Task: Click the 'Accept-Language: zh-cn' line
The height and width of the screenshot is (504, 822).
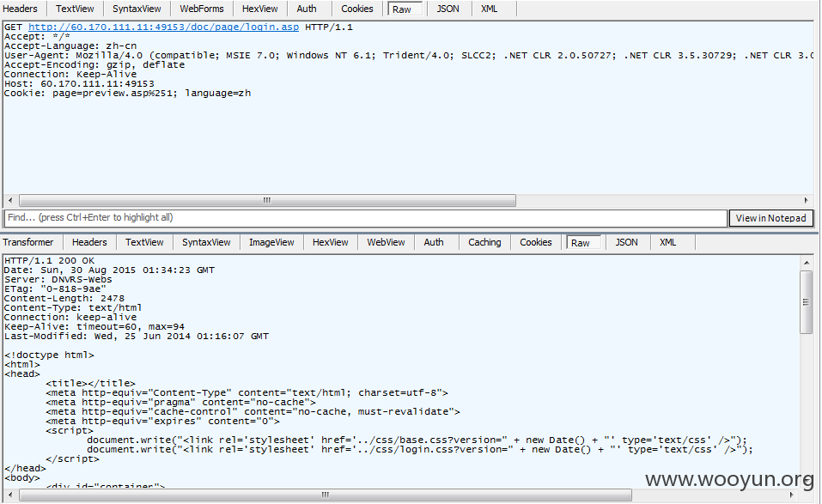Action: click(x=70, y=46)
